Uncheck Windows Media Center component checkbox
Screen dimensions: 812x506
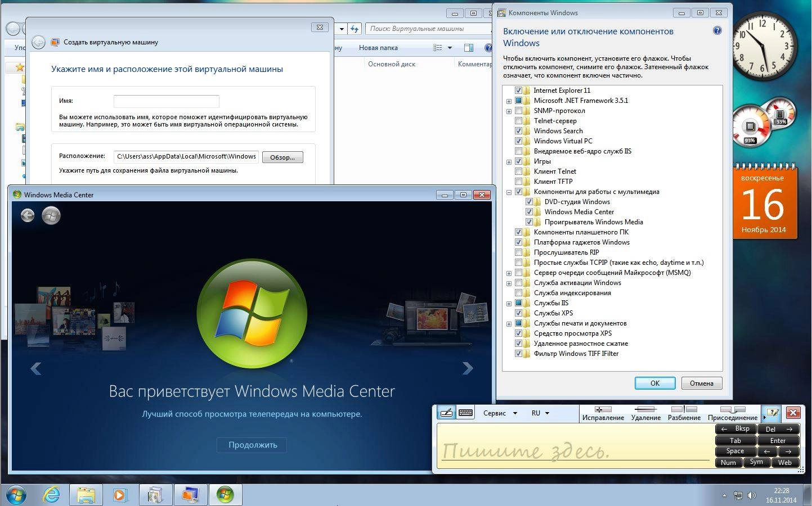529,212
